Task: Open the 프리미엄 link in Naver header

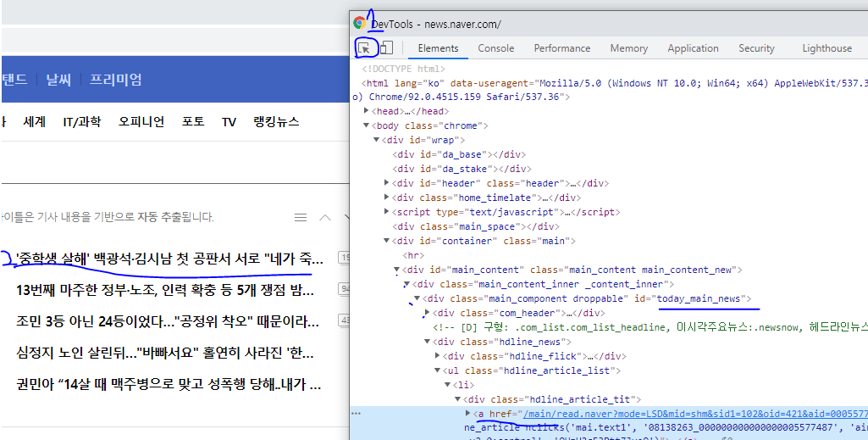Action: [116, 79]
